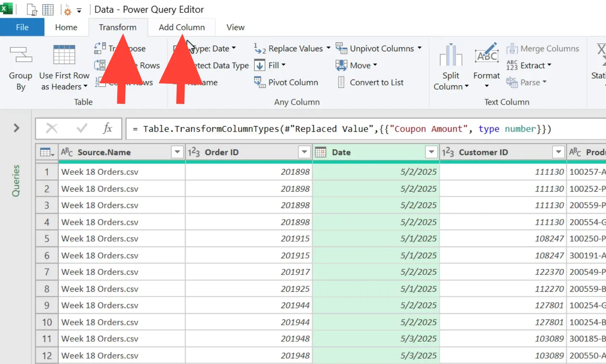Image resolution: width=606 pixels, height=364 pixels.
Task: Click the Unpivot Columns button
Action: [x=382, y=48]
